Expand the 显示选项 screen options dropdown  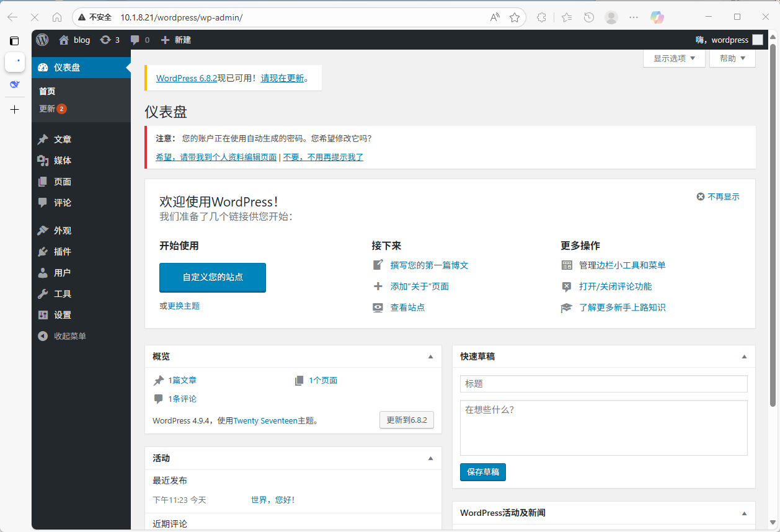[x=675, y=58]
